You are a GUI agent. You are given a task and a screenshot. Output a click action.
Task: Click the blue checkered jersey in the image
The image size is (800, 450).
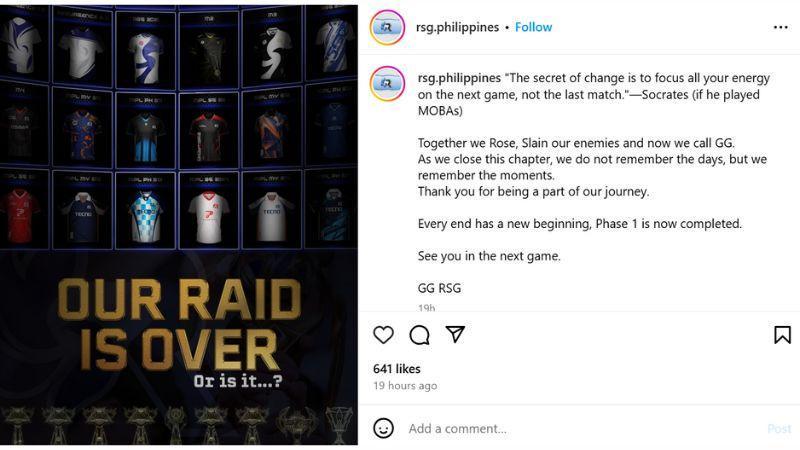[145, 216]
